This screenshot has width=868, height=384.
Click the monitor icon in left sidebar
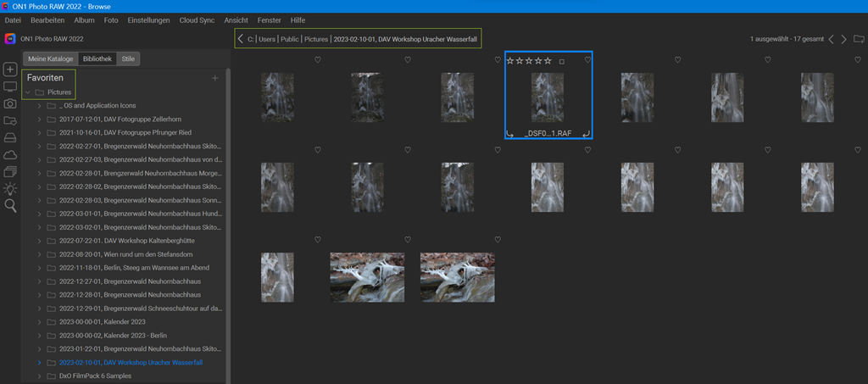coord(10,86)
